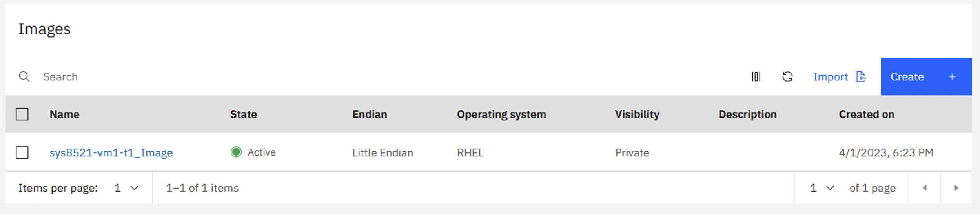The image size is (980, 214).
Task: Open the Items per page dropdown
Action: 126,188
